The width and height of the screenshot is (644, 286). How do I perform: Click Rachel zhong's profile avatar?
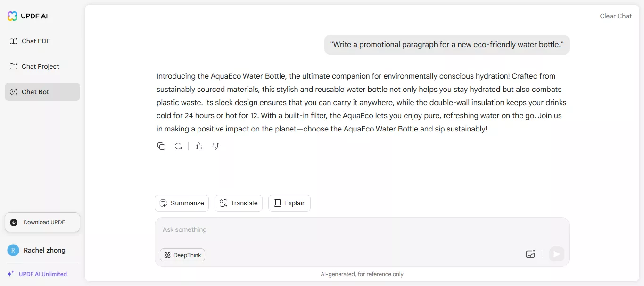click(13, 250)
